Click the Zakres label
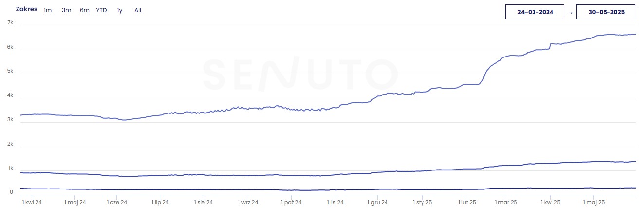 click(x=26, y=9)
